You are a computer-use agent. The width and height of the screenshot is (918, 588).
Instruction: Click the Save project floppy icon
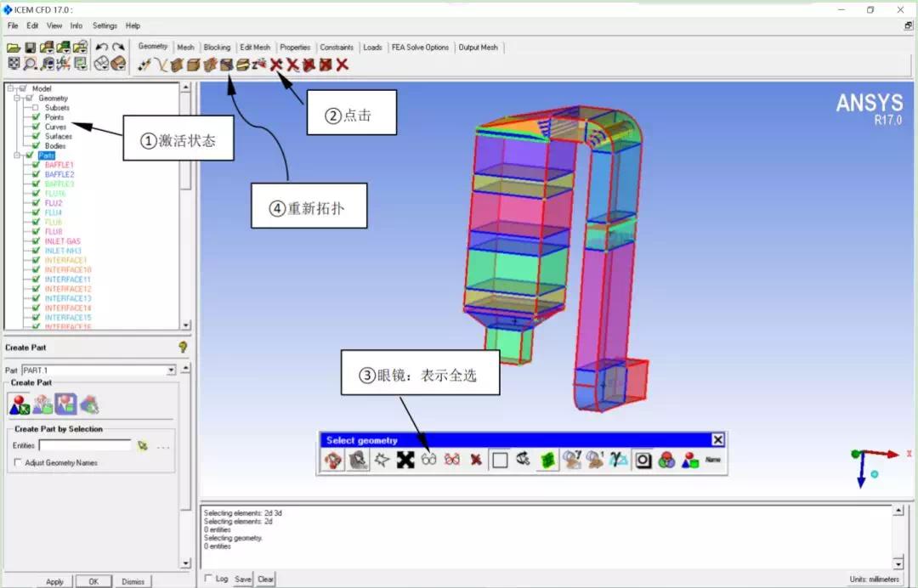30,48
